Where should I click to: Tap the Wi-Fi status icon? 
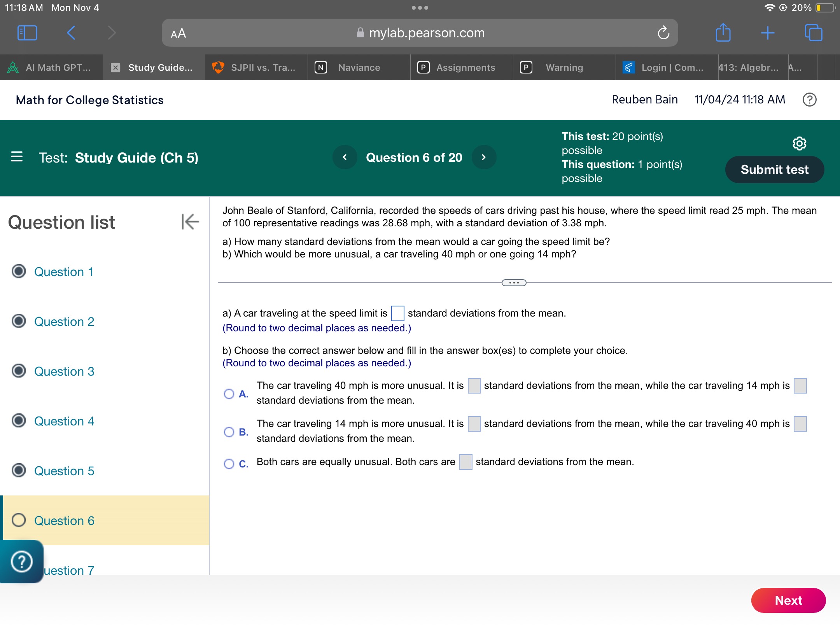[x=769, y=8]
